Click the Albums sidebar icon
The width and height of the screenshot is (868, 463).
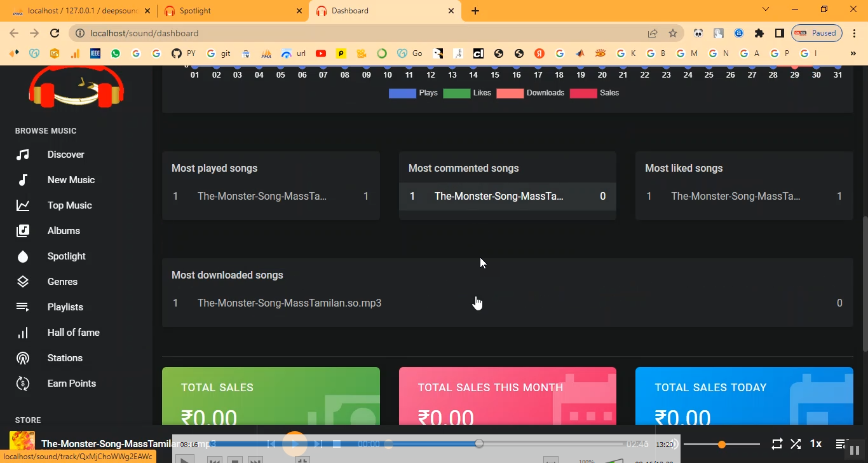point(23,231)
